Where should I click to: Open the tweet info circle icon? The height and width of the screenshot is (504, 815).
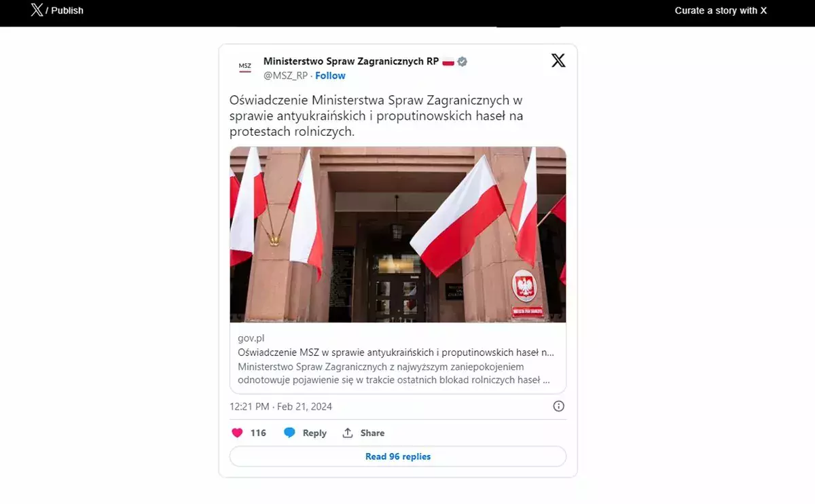[558, 406]
